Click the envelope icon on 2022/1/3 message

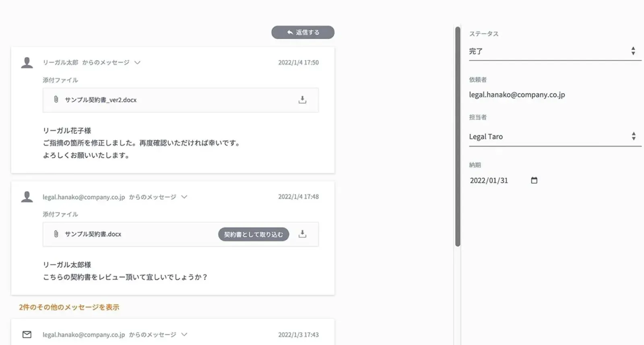point(27,335)
